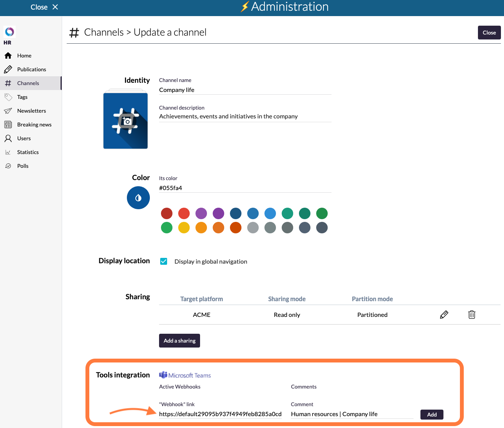
Task: Open the Users section in sidebar
Action: point(24,138)
